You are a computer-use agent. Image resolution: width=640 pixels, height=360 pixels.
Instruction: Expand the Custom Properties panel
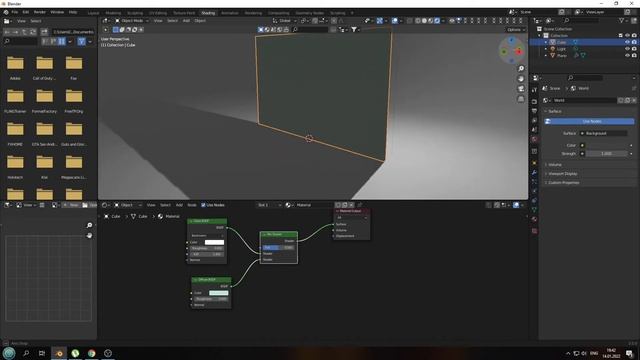(564, 182)
